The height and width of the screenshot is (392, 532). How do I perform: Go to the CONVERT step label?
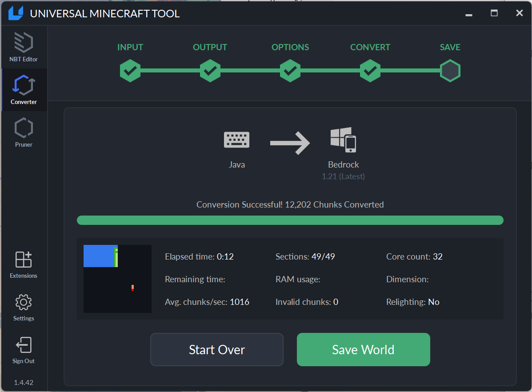click(x=370, y=47)
